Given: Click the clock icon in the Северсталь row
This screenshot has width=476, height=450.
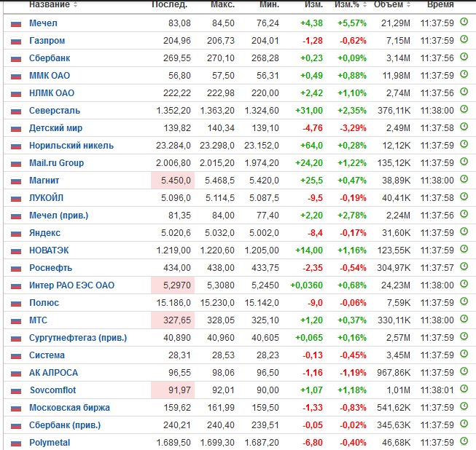Looking at the screenshot, I should pos(464,109).
